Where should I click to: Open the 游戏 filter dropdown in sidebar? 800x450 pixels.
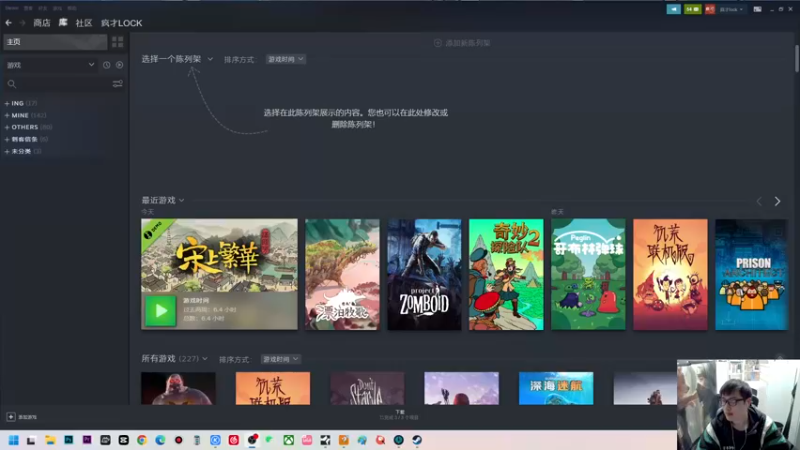tap(50, 65)
